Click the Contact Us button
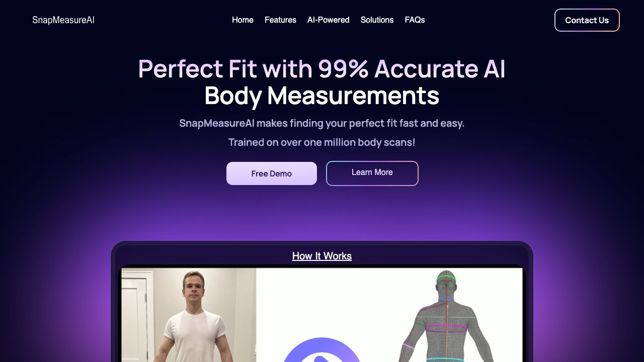The width and height of the screenshot is (644, 362). pyautogui.click(x=587, y=20)
